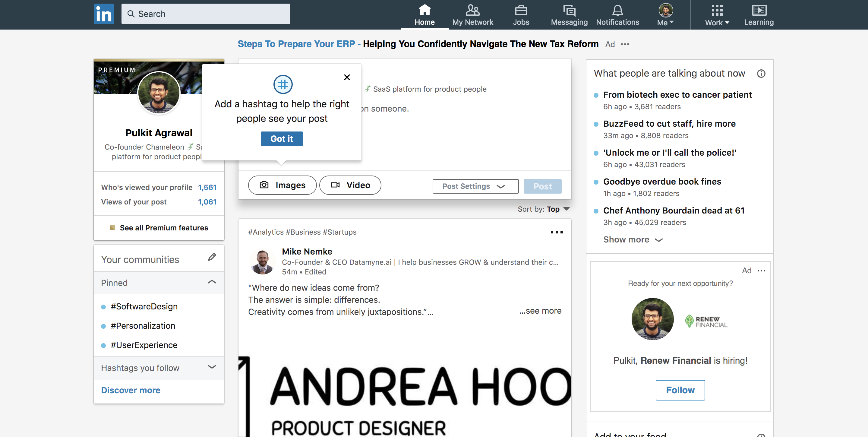Screen dimensions: 868x437
Task: Click the Premium gold square icon
Action: coord(112,227)
